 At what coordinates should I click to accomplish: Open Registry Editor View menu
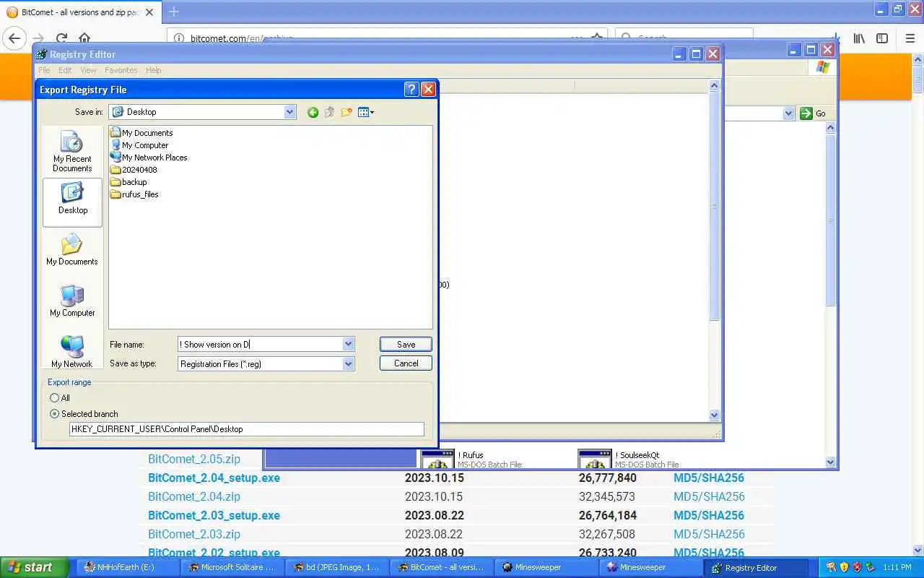[x=88, y=70]
